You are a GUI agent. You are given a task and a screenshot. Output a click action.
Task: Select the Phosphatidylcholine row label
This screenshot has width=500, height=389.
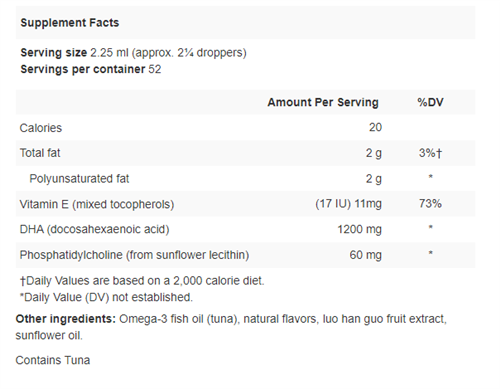tap(134, 255)
